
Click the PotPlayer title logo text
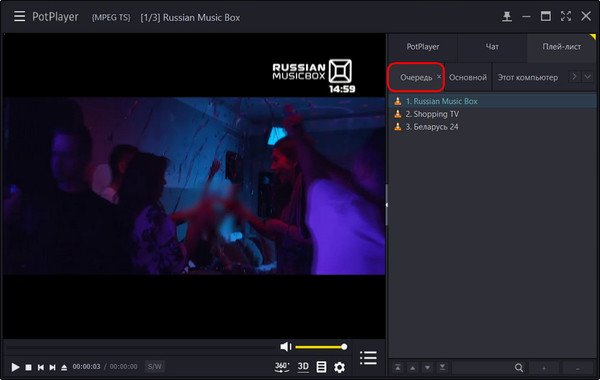point(55,17)
